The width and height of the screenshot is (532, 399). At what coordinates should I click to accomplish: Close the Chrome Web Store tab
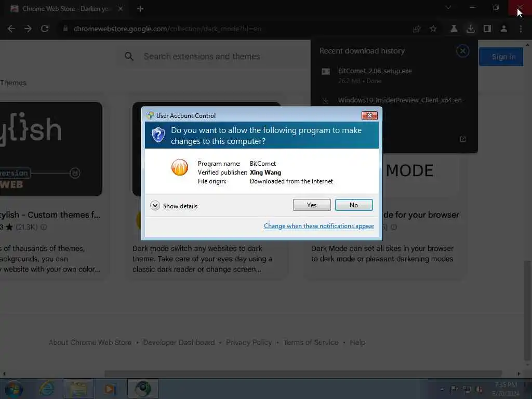pos(121,9)
